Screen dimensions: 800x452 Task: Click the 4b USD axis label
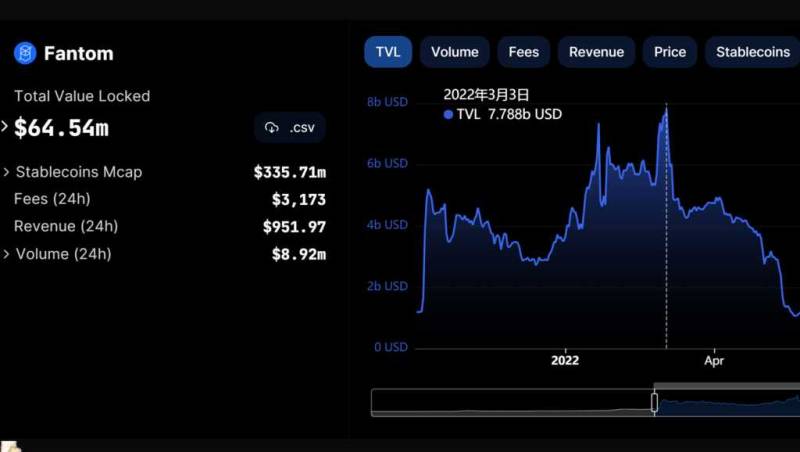click(387, 225)
